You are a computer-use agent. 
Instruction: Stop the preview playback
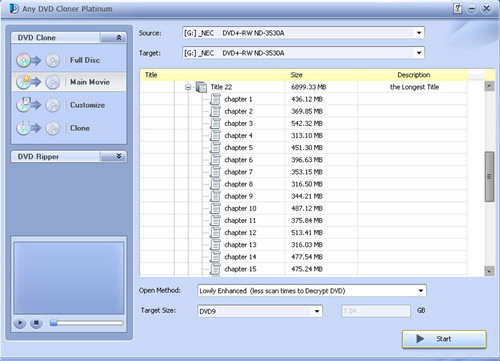click(36, 323)
